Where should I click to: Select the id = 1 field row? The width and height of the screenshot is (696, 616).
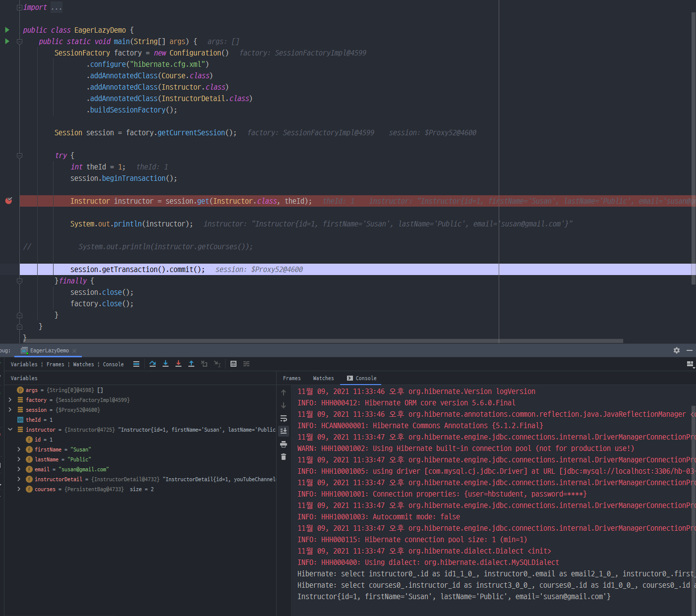click(140, 440)
